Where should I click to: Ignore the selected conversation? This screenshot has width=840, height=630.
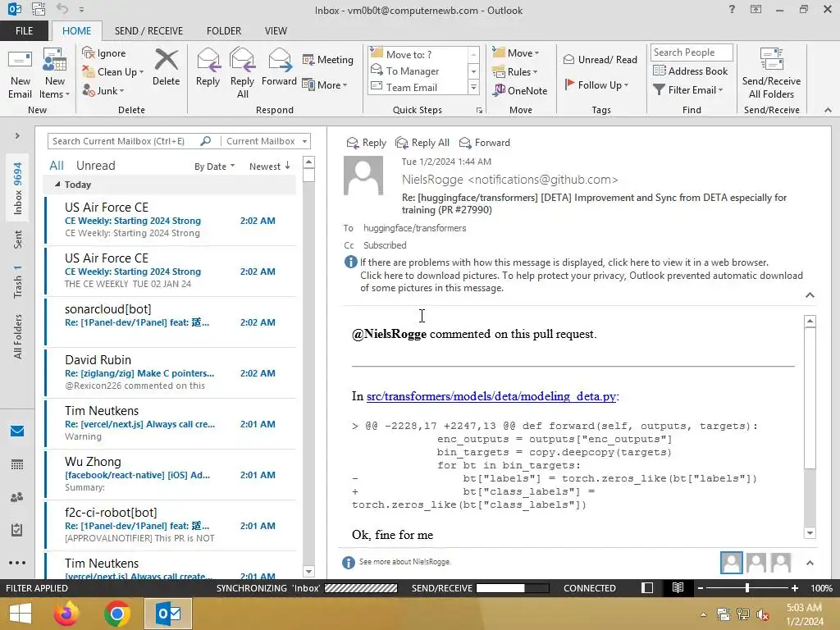coord(104,53)
